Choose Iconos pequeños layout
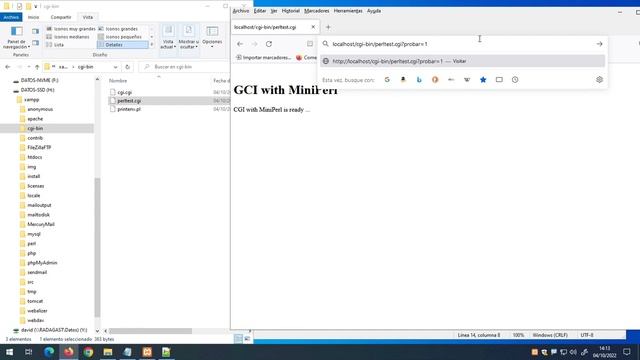This screenshot has width=640, height=360. (x=120, y=37)
